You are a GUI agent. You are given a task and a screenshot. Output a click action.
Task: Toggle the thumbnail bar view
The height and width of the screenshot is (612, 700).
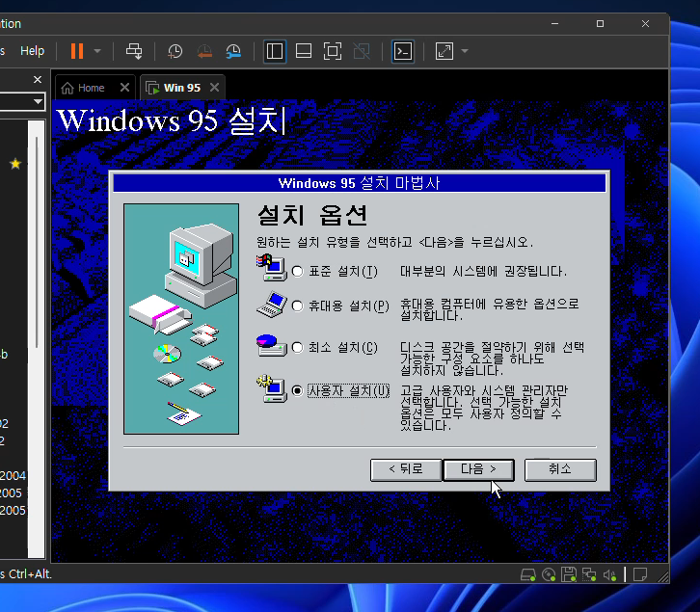tap(304, 51)
